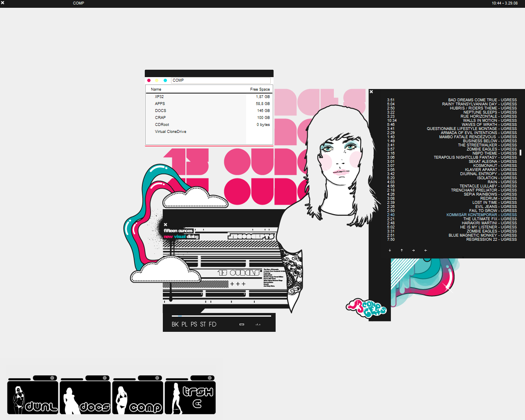
Task: Click the 58,8 GB free space value
Action: (263, 104)
